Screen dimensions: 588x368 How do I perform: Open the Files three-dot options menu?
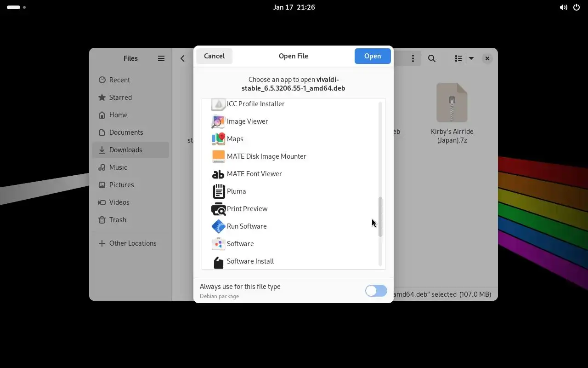tap(413, 58)
